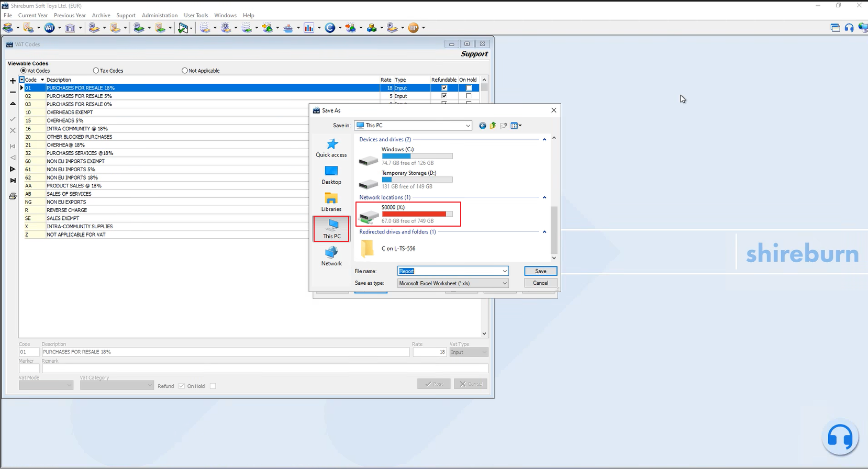Cancel the Save As dialog
The width and height of the screenshot is (868, 469).
tap(540, 283)
